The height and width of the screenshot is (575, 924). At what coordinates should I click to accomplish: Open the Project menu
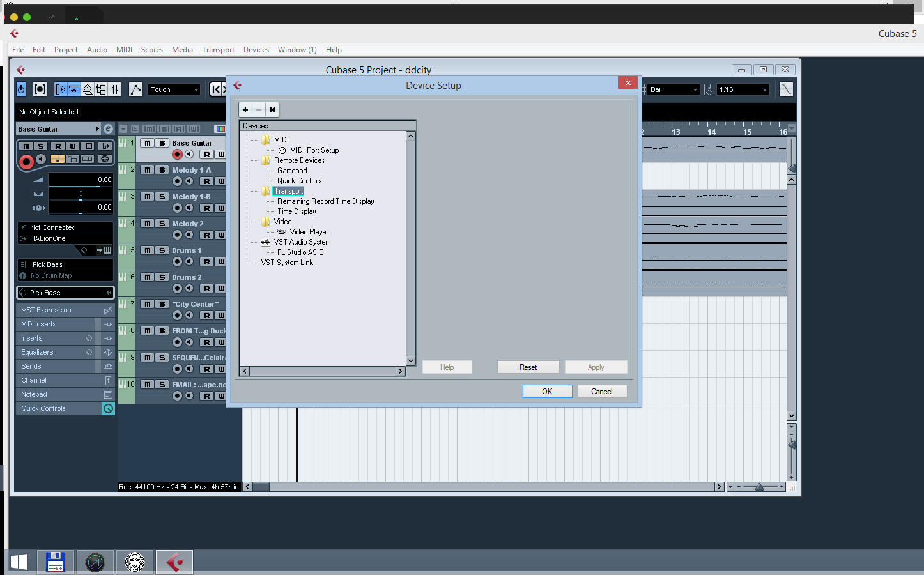(x=66, y=50)
